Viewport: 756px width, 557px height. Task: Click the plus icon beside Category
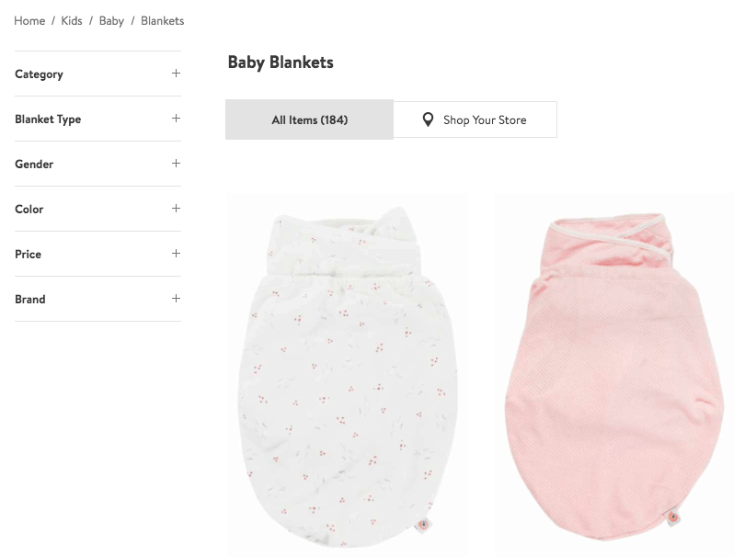pos(176,74)
